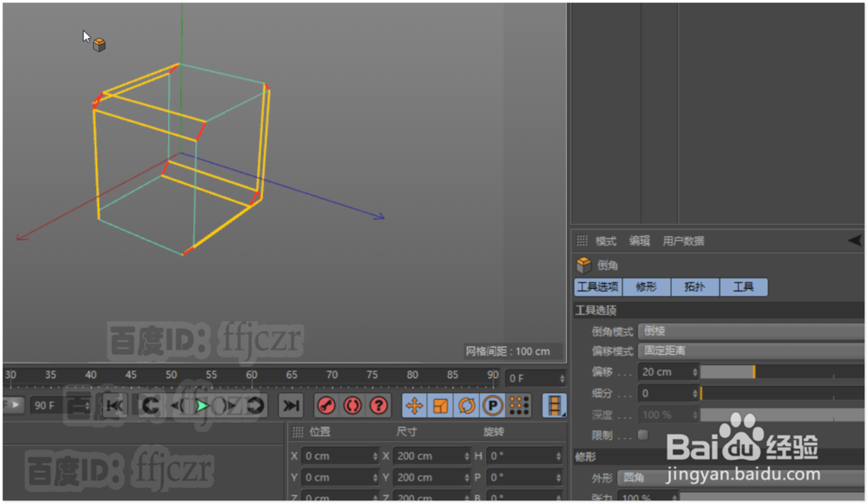Toggle the autokeying red circular button
868x504 pixels.
click(x=352, y=405)
